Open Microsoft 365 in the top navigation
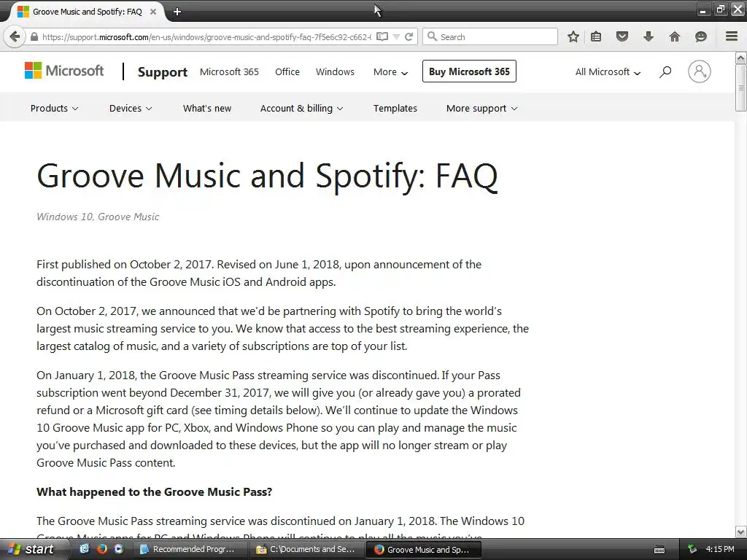Image resolution: width=747 pixels, height=560 pixels. pos(229,72)
